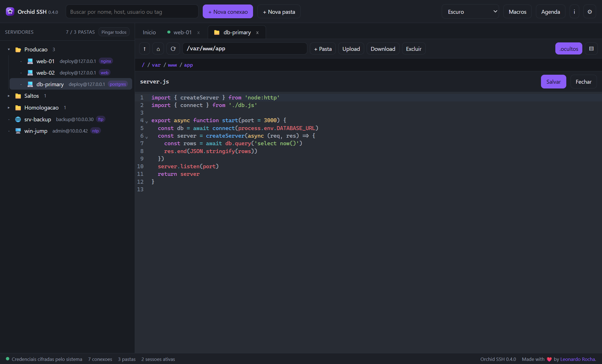
Task: Open the info (i) button
Action: click(x=574, y=12)
